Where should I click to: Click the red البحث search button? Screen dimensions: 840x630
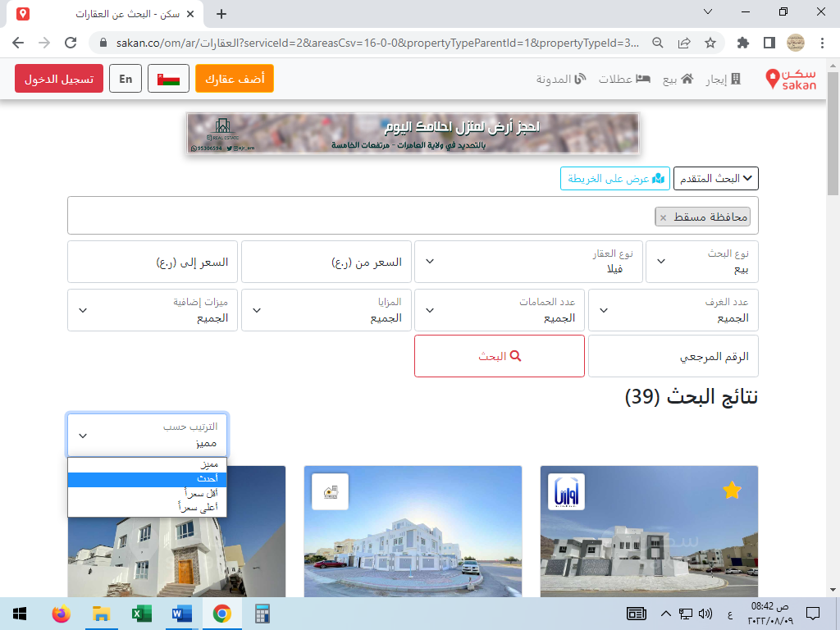click(500, 356)
